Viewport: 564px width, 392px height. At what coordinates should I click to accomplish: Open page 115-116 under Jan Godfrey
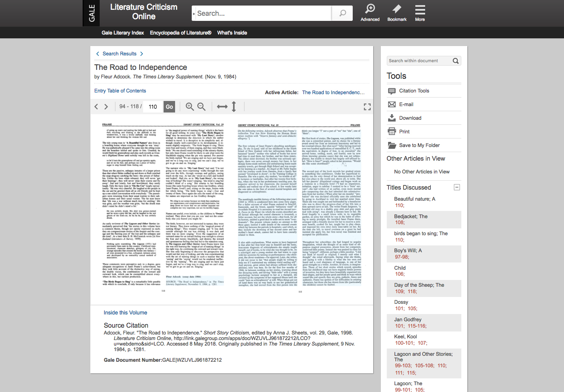[x=416, y=326]
